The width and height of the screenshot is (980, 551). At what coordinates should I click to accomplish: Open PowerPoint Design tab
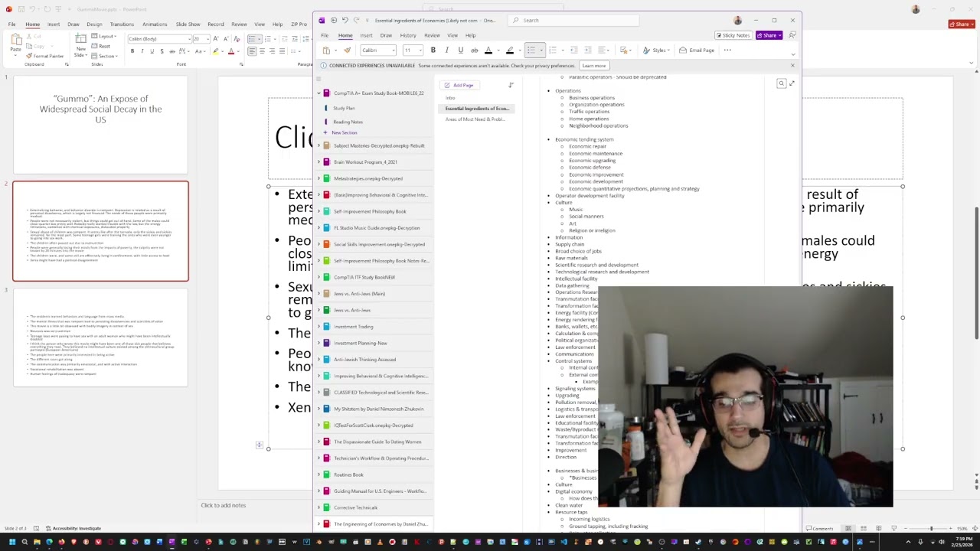[94, 24]
